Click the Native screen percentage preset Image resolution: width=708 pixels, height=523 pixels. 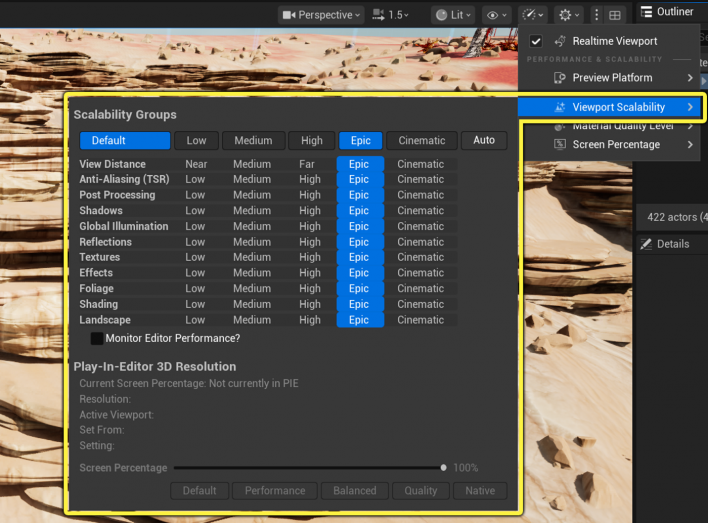(480, 490)
